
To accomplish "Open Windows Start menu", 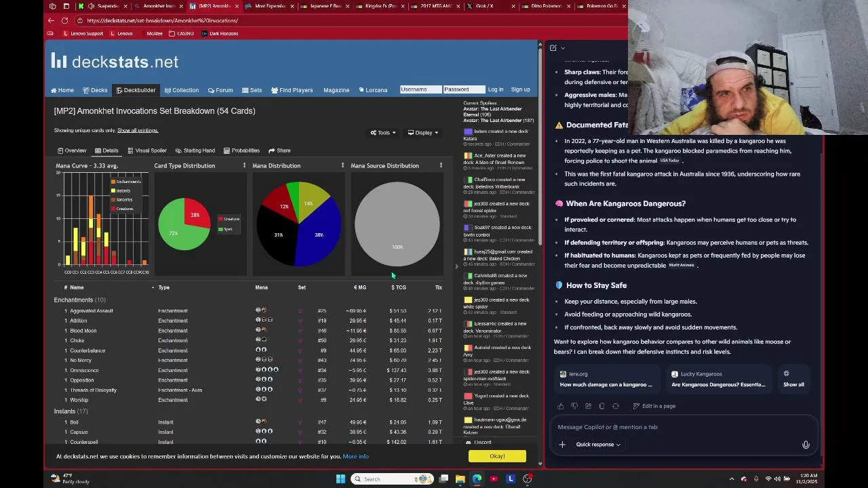I will [340, 479].
